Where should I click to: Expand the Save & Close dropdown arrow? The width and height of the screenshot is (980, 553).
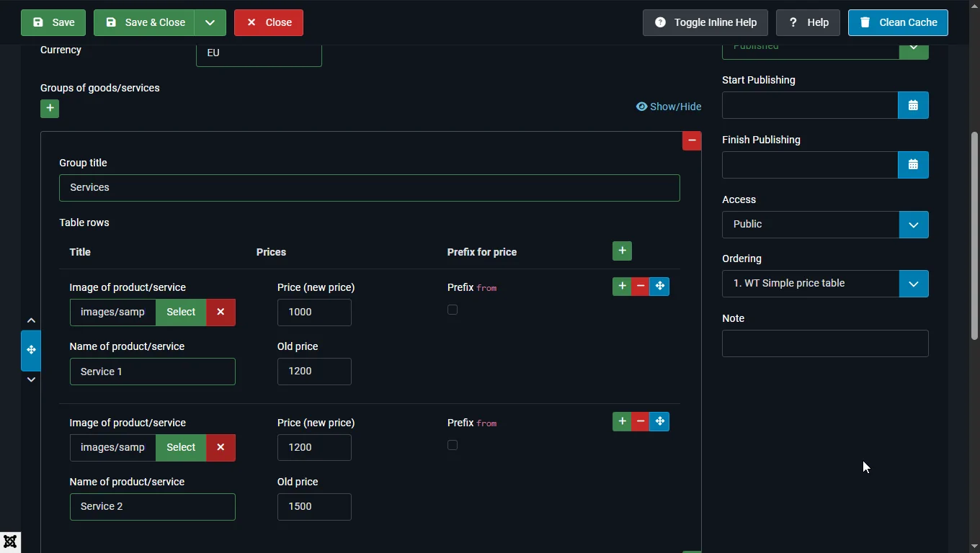(210, 22)
